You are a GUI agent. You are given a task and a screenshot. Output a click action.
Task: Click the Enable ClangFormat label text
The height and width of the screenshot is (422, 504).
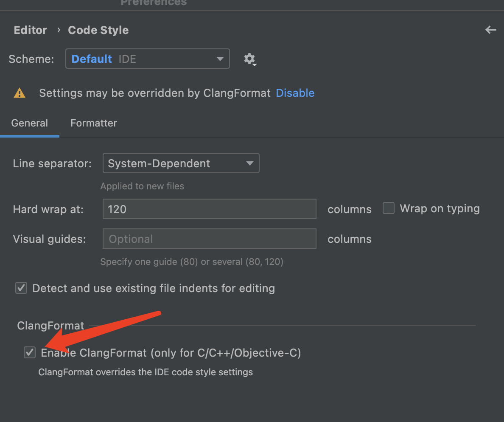[x=171, y=352]
